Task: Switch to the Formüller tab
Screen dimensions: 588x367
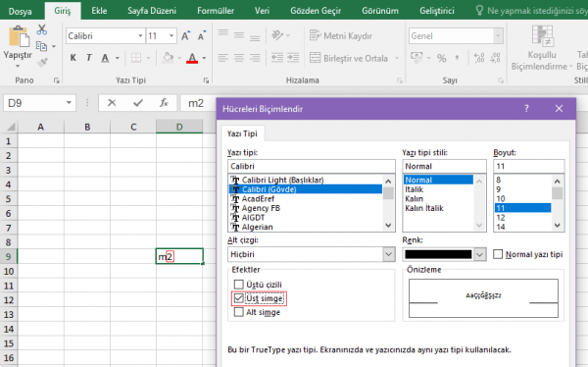Action: (216, 11)
